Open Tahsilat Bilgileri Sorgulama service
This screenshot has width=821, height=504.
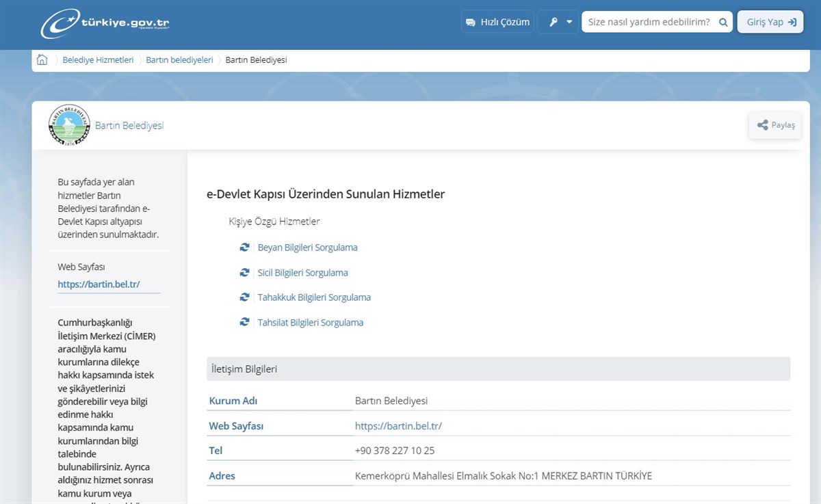click(310, 323)
